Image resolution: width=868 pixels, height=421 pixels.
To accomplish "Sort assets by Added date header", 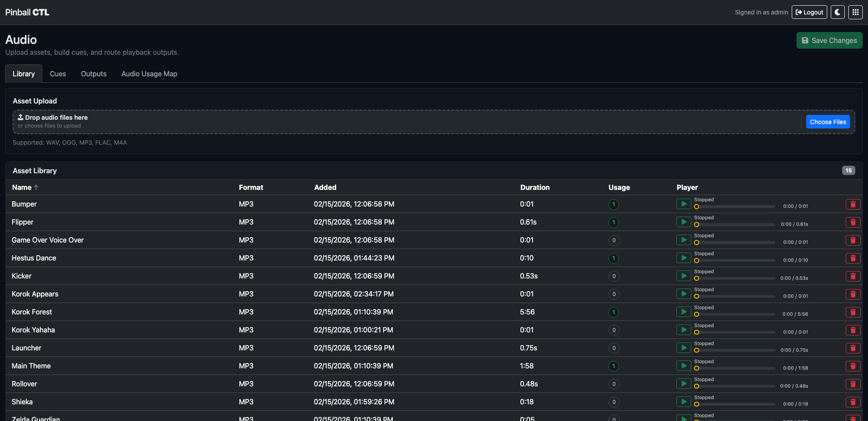I will point(325,187).
